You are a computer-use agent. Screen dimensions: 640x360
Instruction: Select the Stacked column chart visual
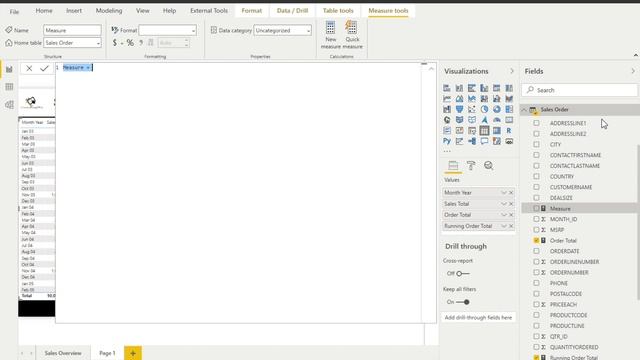[459, 88]
